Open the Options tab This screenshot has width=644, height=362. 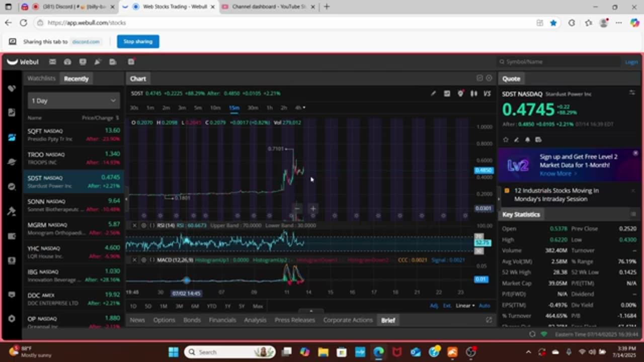(164, 320)
